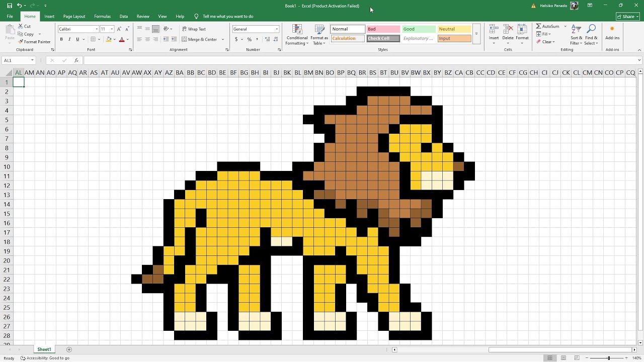Click Percent Style icon
The width and height of the screenshot is (644, 362).
pyautogui.click(x=249, y=39)
